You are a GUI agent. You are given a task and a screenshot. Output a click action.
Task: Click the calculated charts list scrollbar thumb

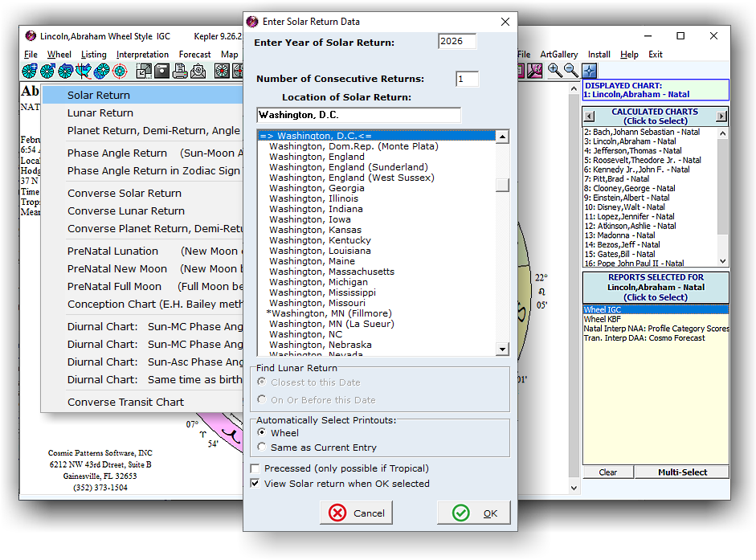(x=722, y=188)
